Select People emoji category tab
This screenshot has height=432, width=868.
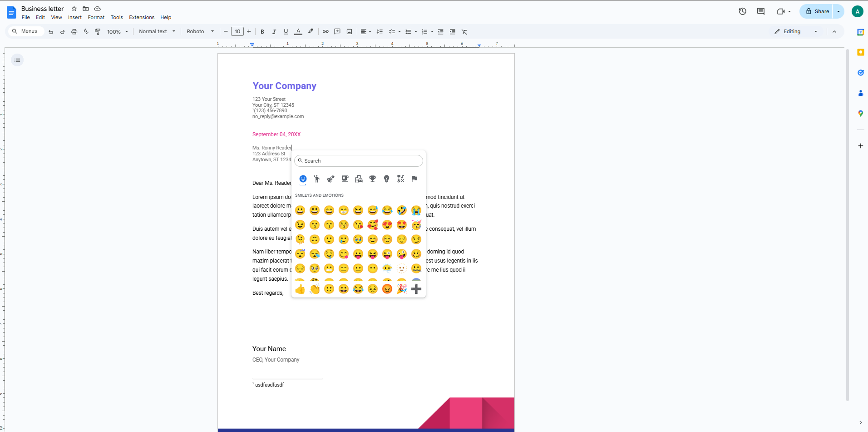[317, 179]
